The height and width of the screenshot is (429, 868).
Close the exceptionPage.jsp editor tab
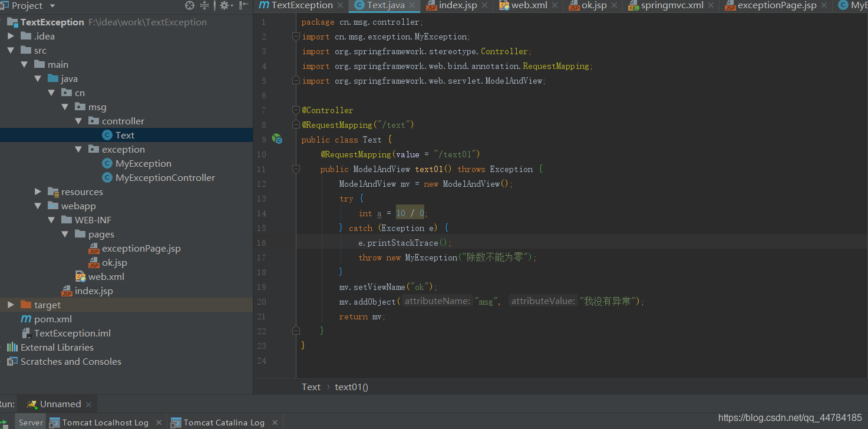pyautogui.click(x=824, y=5)
